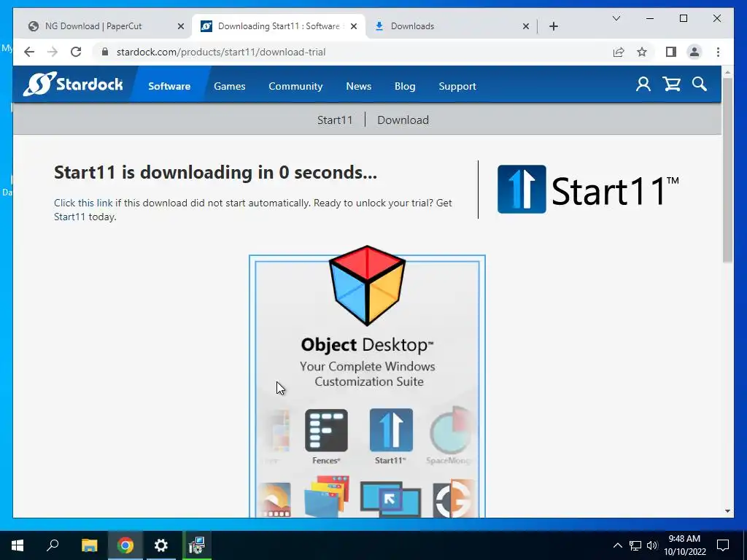This screenshot has width=747, height=560.
Task: Click the network tray icon
Action: point(635,545)
